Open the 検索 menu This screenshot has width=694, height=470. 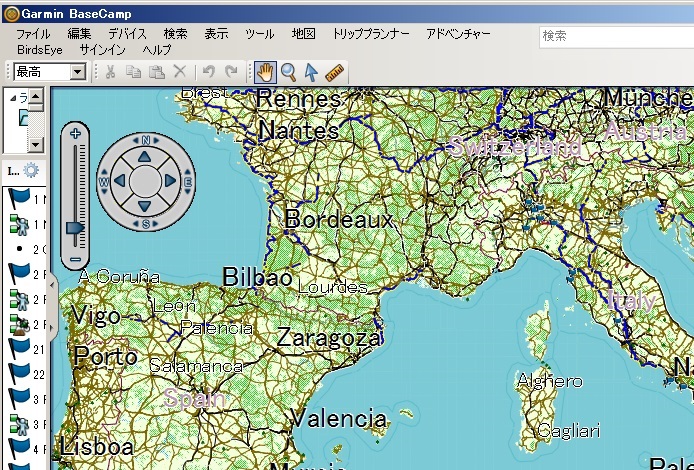coord(175,34)
